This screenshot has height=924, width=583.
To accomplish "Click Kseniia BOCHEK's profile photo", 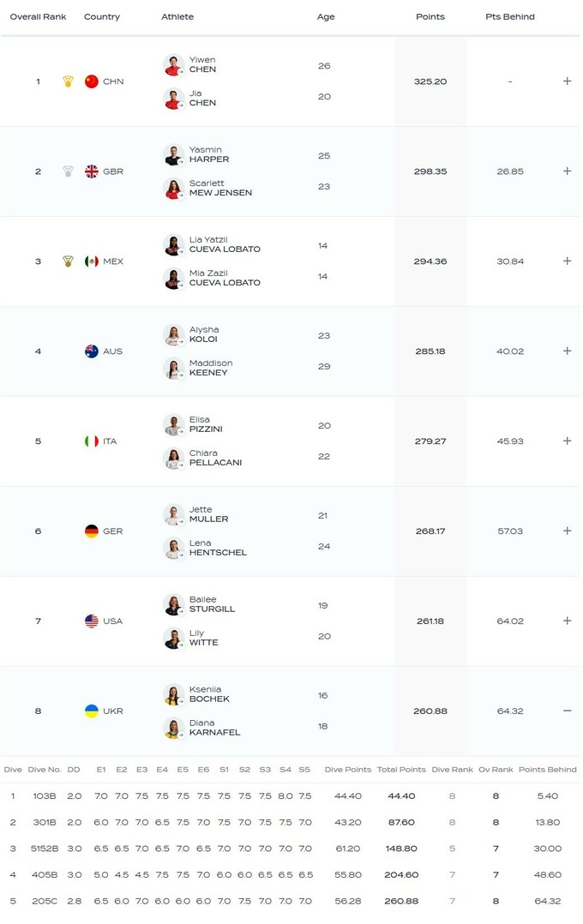I will tap(174, 695).
